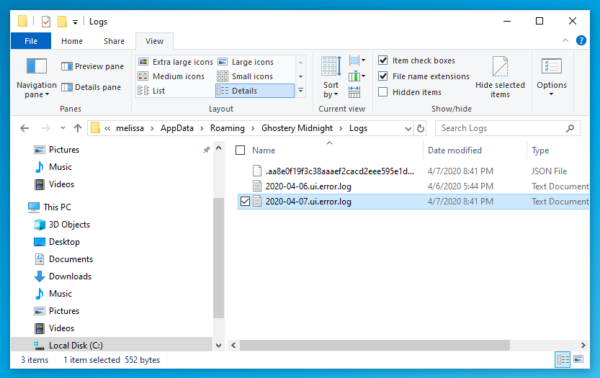Go back with the Back arrow
The image size is (600, 378).
(x=24, y=128)
